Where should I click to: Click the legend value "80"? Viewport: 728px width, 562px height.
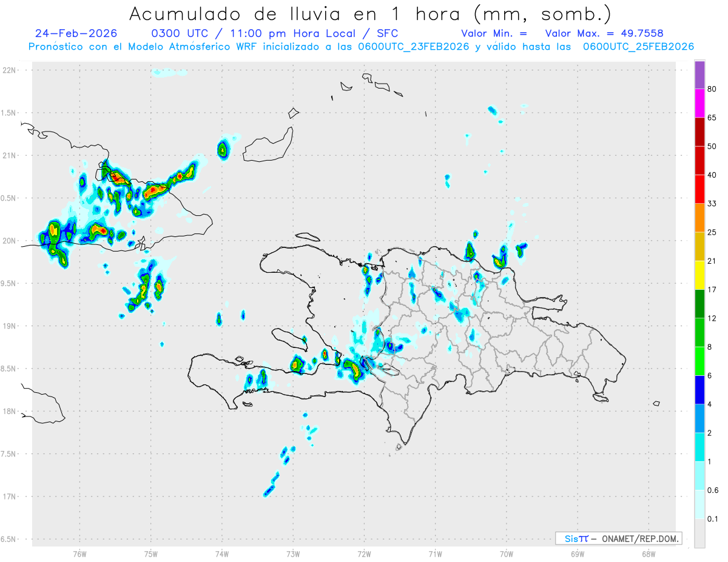(713, 90)
